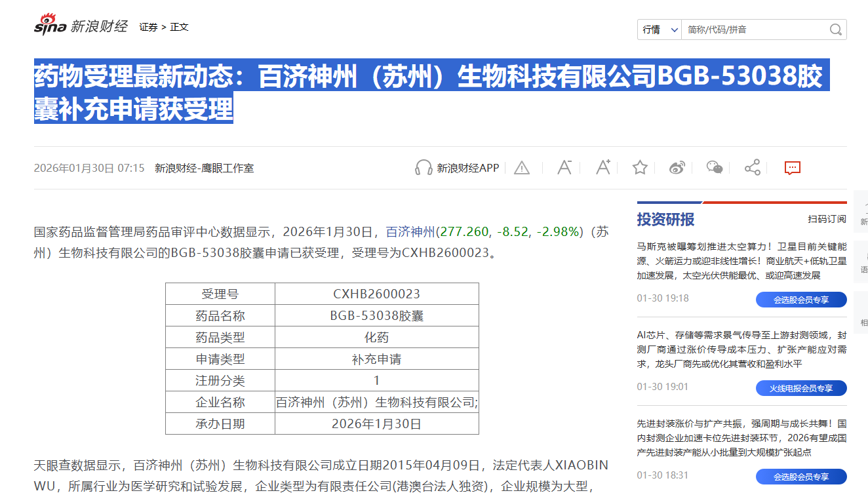868x493 pixels.
Task: Open the 投资研报 section heading
Action: point(665,220)
